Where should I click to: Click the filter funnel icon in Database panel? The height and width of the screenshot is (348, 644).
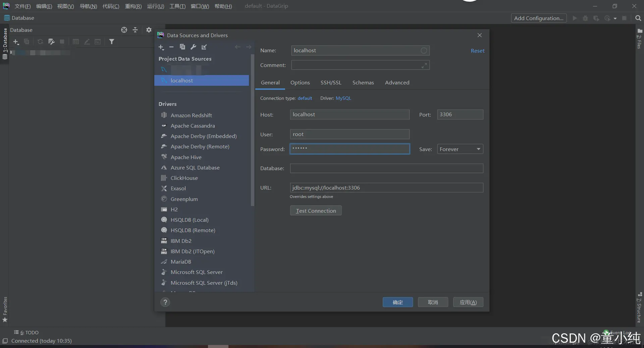112,42
